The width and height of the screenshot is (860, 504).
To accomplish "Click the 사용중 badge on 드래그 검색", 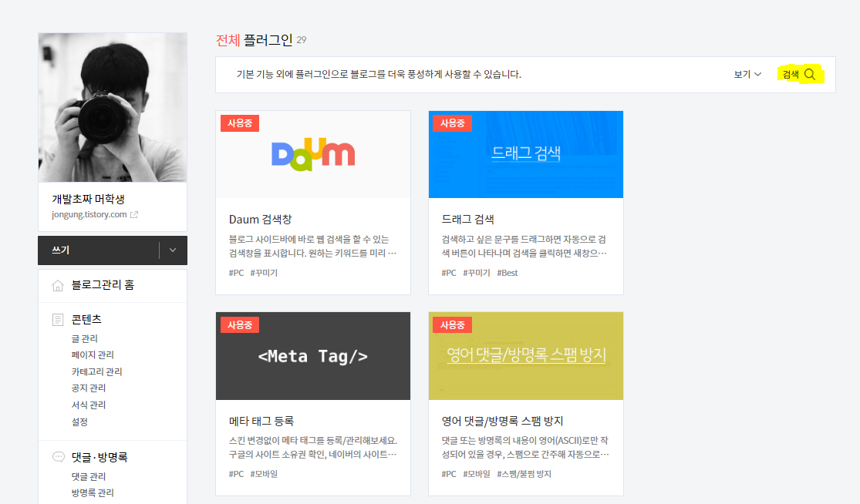I will click(453, 123).
